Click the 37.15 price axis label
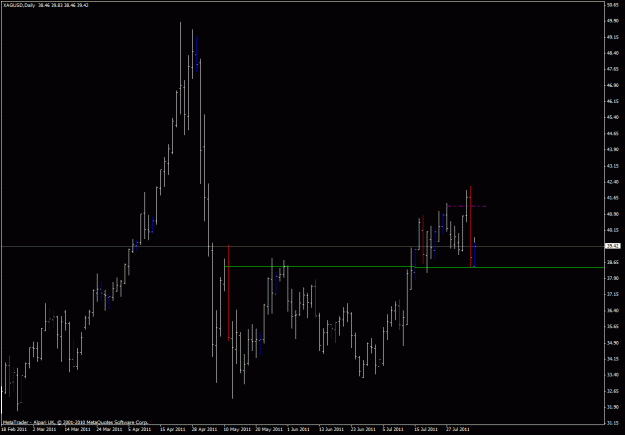Screen dimensions: 625x435 [613, 294]
